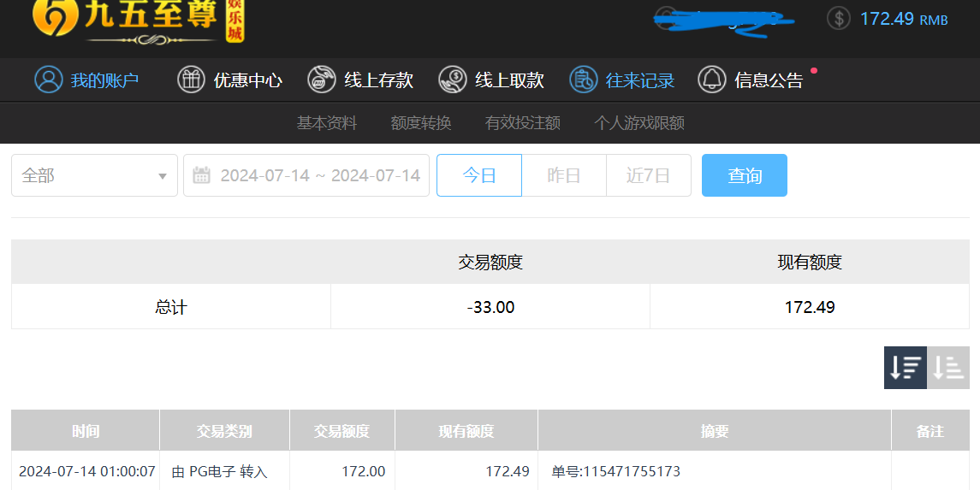Click the bell icon for 信息公告
980x490 pixels.
point(712,80)
